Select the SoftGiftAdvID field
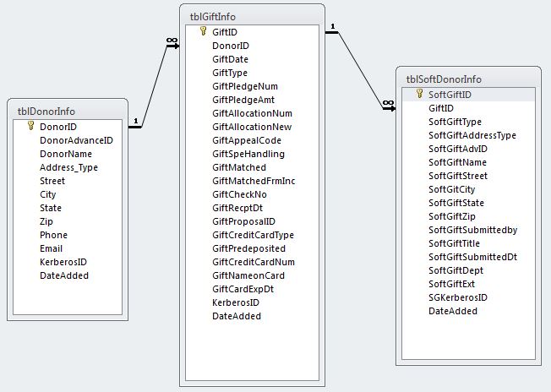This screenshot has width=551, height=392. coord(468,149)
